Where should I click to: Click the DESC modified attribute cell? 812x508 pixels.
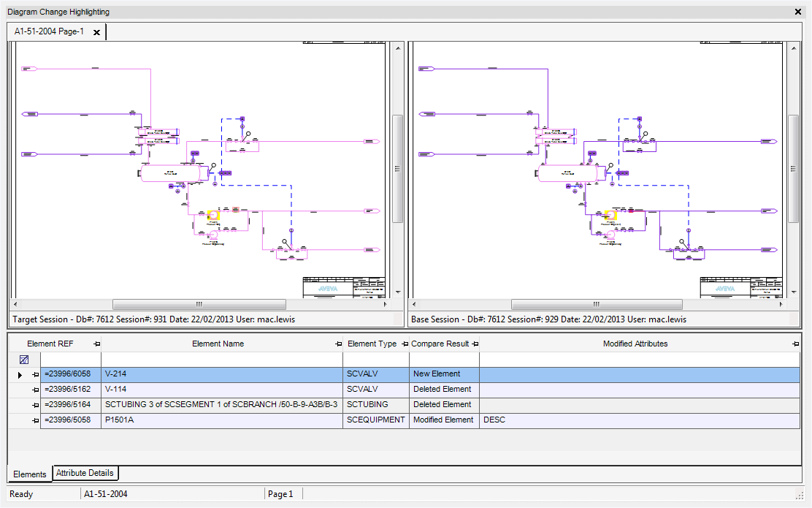pyautogui.click(x=640, y=420)
